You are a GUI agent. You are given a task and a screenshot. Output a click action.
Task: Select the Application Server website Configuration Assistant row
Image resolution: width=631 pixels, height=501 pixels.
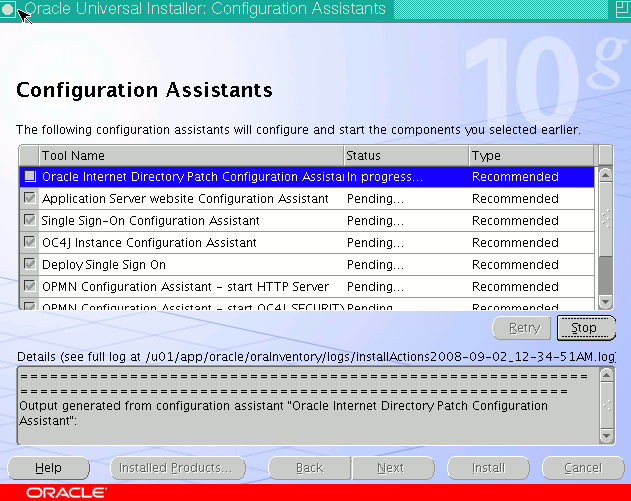click(307, 198)
